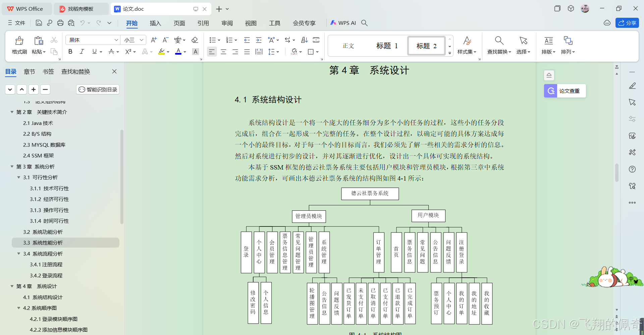The height and width of the screenshot is (335, 644).
Task: Switch to the 章节 tab in navigation panel
Action: coord(30,71)
